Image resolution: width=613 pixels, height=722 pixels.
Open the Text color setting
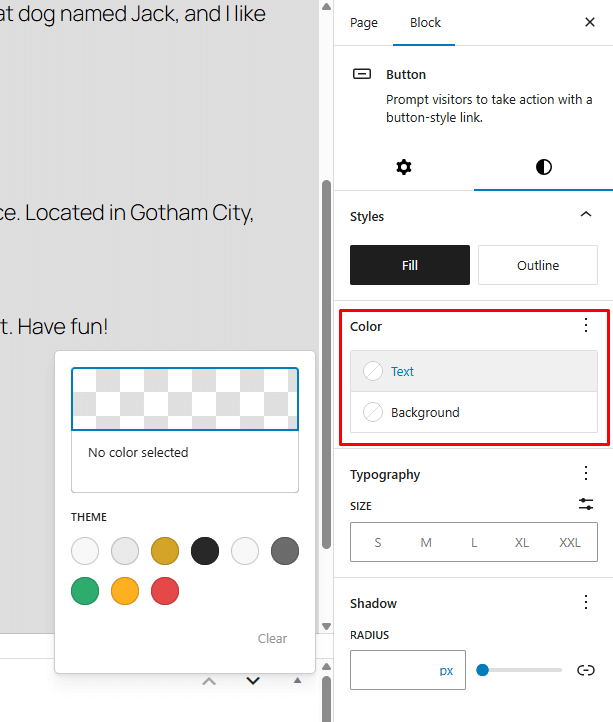click(x=474, y=371)
